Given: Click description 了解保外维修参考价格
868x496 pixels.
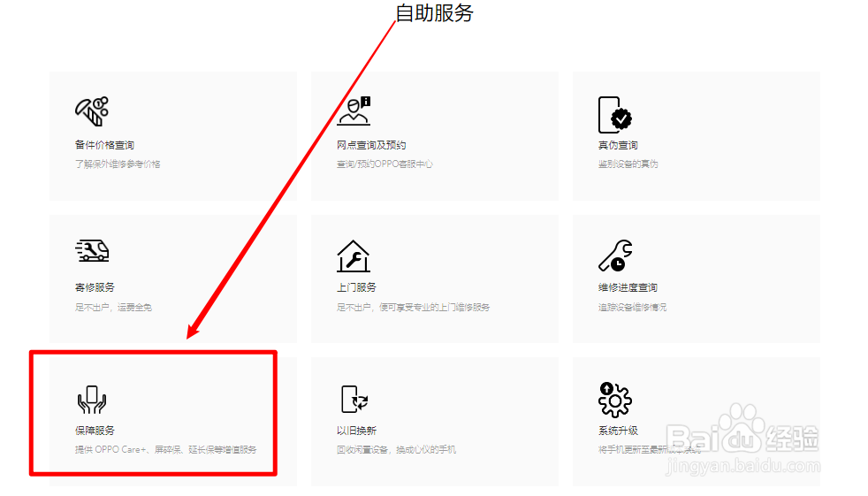Looking at the screenshot, I should tap(118, 164).
